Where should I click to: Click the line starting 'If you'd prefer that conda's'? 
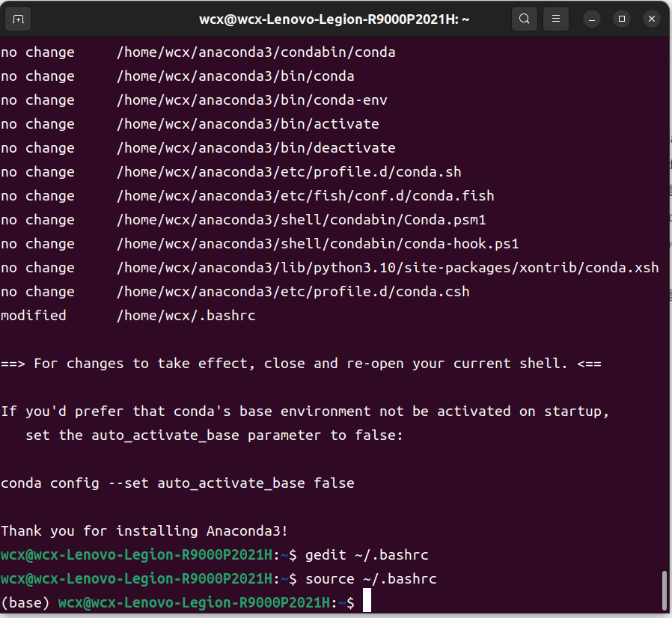(x=305, y=412)
